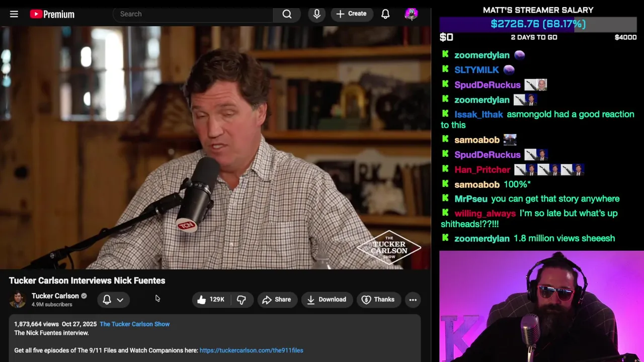Click the "2 DAYS TO GO" text

[534, 37]
